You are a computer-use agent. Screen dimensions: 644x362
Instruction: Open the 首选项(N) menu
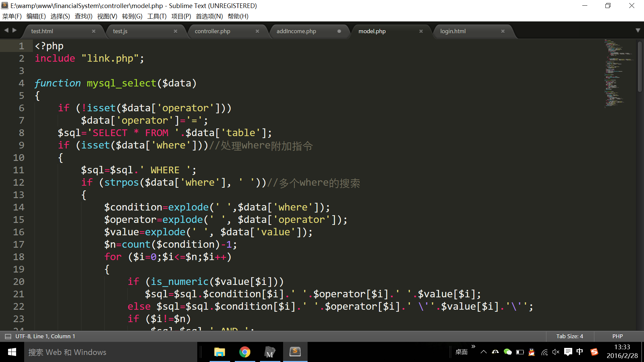pos(209,16)
